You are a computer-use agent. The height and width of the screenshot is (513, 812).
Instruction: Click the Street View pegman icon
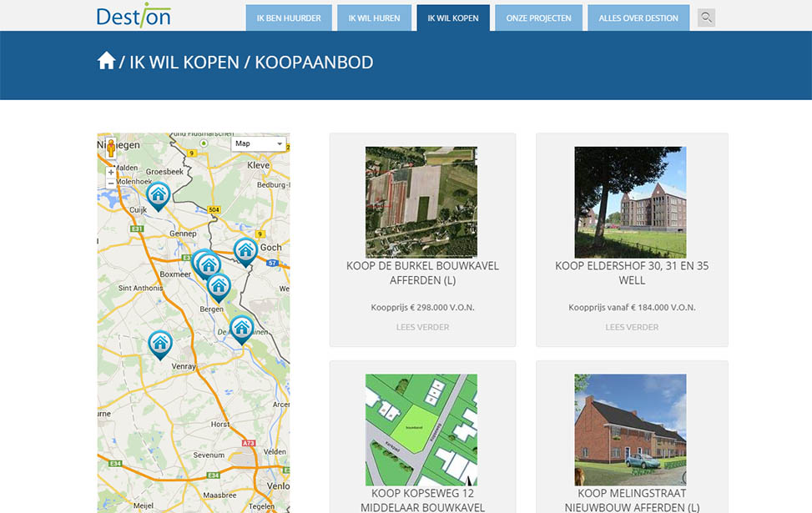click(x=111, y=149)
